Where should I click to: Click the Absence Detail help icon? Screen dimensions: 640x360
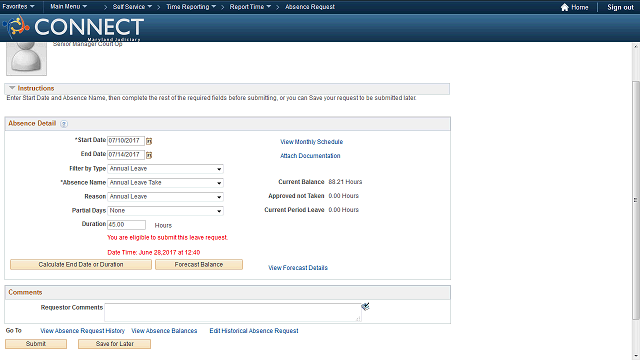pos(64,124)
